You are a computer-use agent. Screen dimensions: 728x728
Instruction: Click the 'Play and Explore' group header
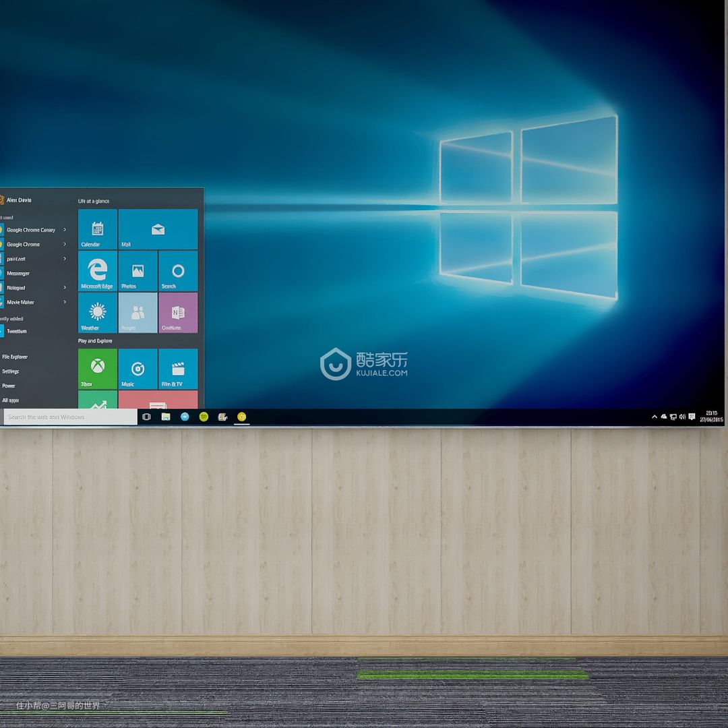95,341
